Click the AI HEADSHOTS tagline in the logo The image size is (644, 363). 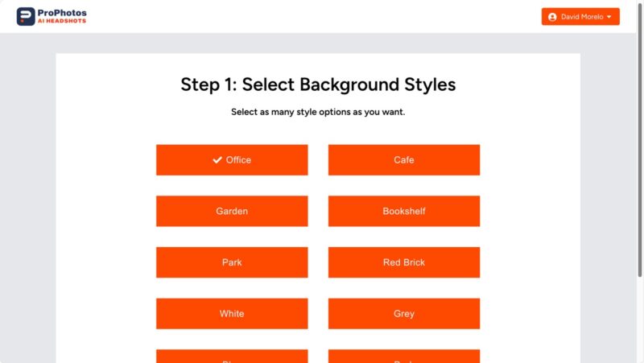coord(62,22)
